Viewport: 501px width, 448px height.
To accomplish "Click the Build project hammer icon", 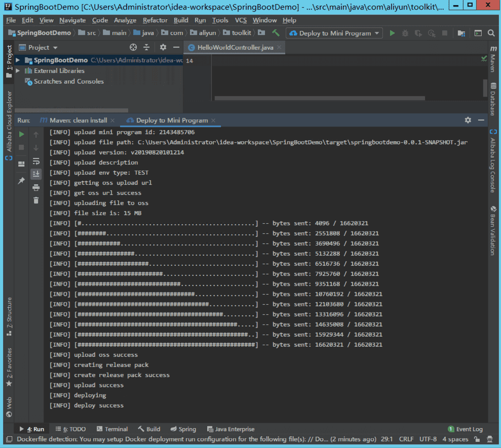I will tap(276, 33).
